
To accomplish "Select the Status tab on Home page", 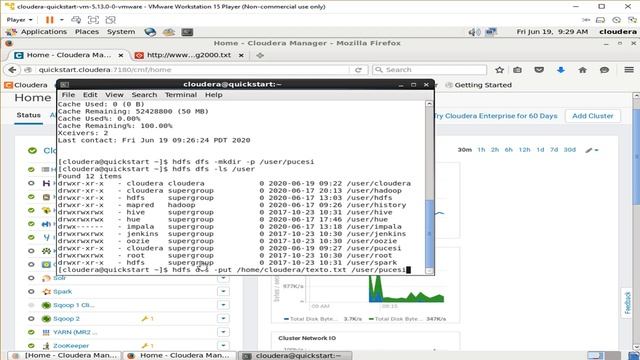I will (x=29, y=115).
